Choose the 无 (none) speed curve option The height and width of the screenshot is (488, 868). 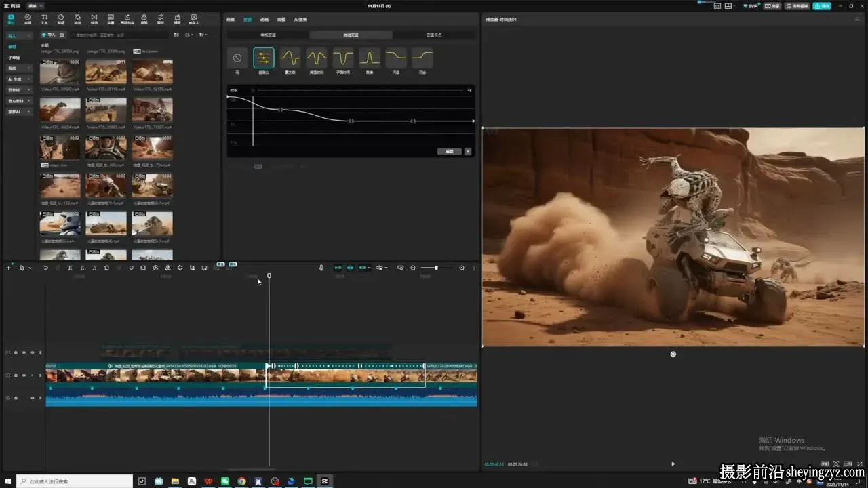coord(237,60)
